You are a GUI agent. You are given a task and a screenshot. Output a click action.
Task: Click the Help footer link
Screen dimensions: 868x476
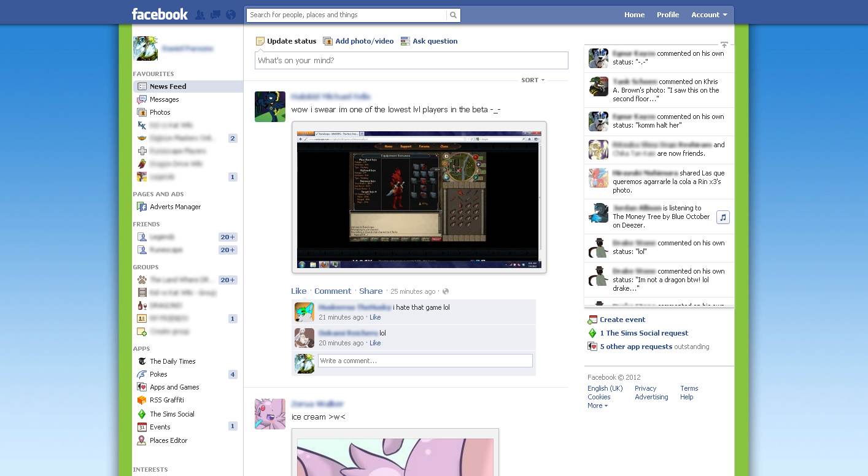point(686,397)
